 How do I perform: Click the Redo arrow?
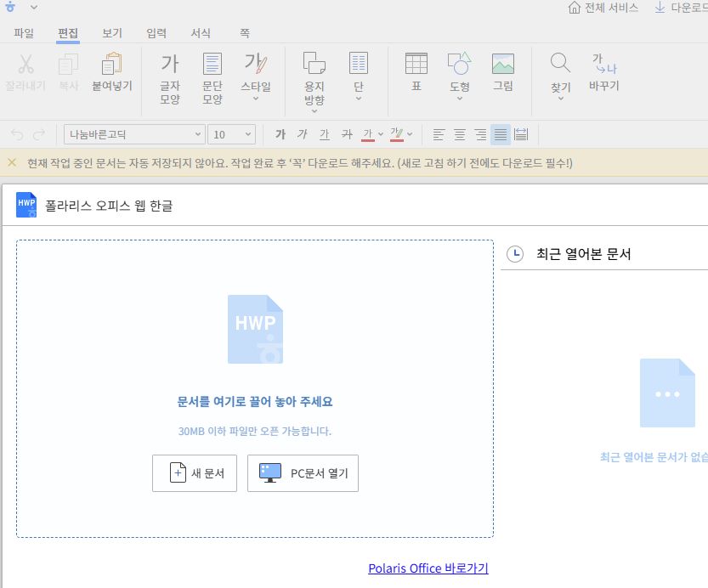39,134
